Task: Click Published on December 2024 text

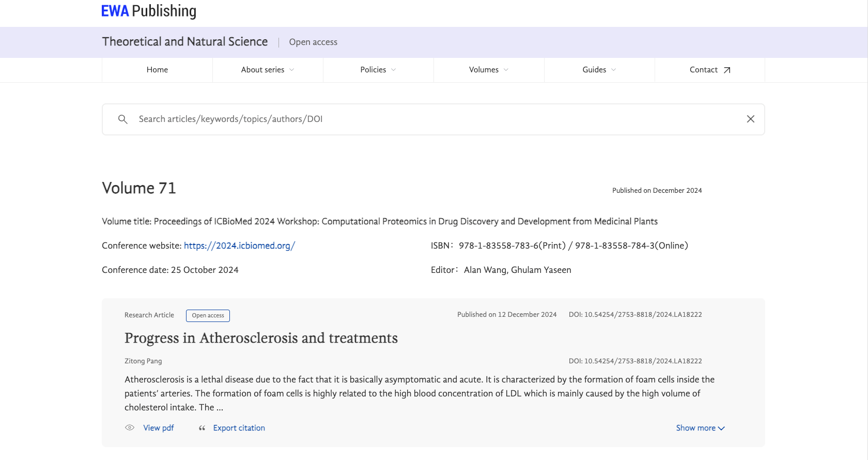Action: tap(657, 191)
